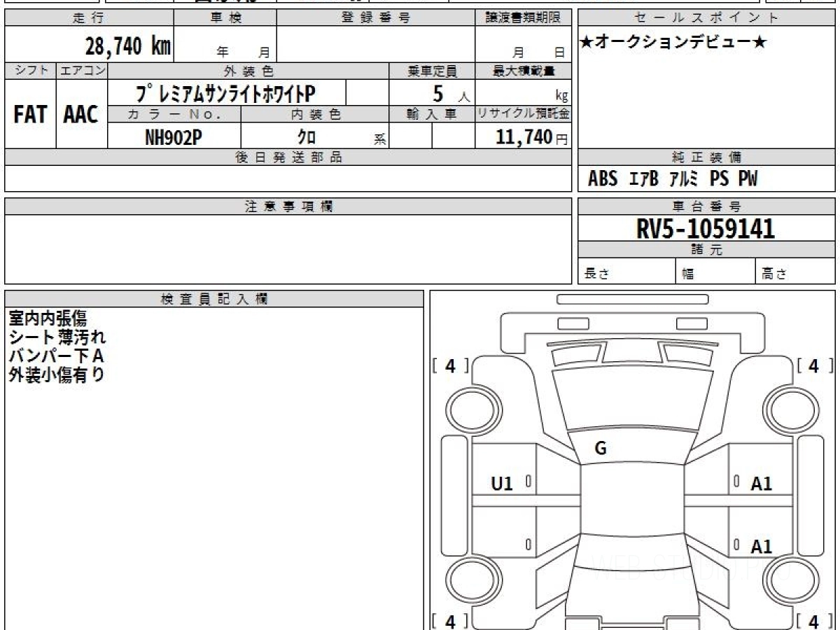Click the equipment line ABS エアB アルミ PS PW
The width and height of the screenshot is (840, 630).
tap(673, 179)
